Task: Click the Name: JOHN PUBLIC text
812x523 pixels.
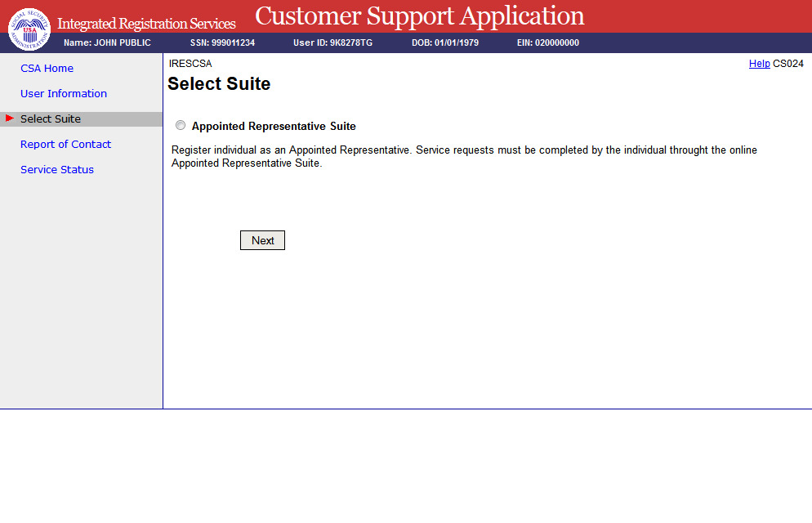Action: coord(107,43)
